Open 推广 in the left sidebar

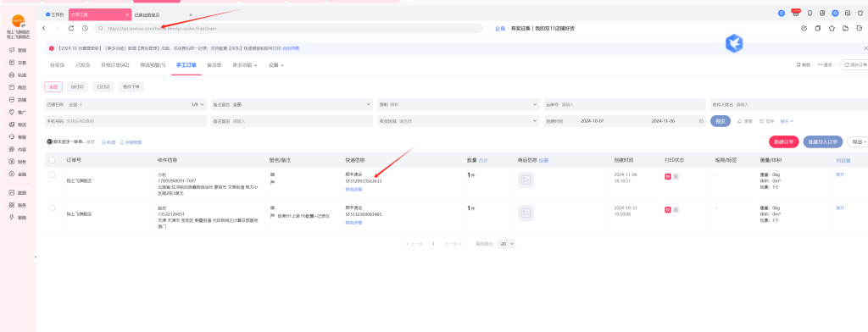[x=18, y=113]
